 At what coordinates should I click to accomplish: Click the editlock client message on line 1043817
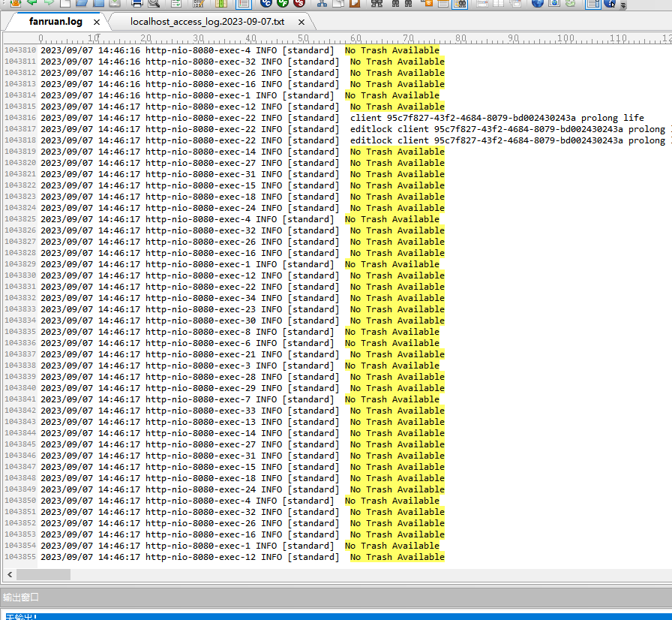click(x=511, y=129)
